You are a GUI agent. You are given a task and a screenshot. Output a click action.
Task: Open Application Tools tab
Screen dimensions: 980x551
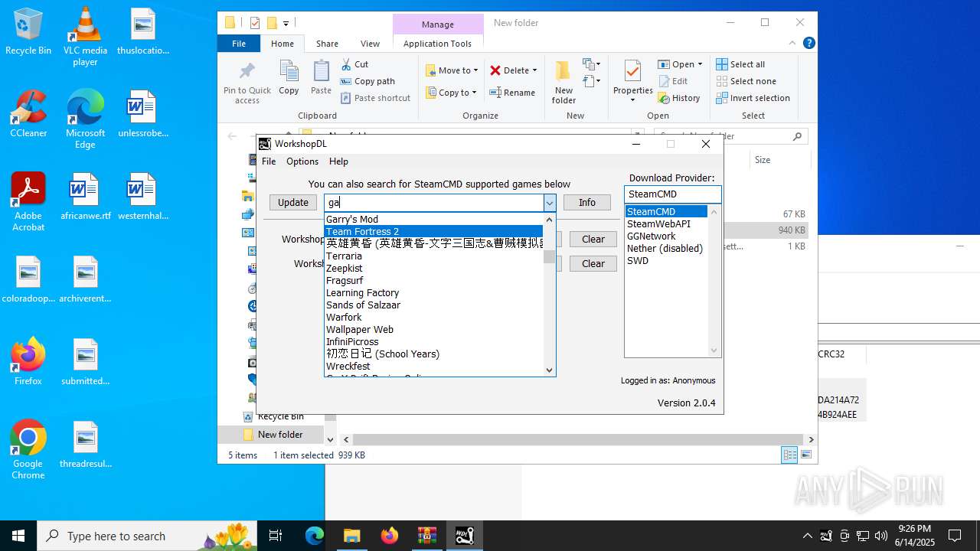[437, 44]
